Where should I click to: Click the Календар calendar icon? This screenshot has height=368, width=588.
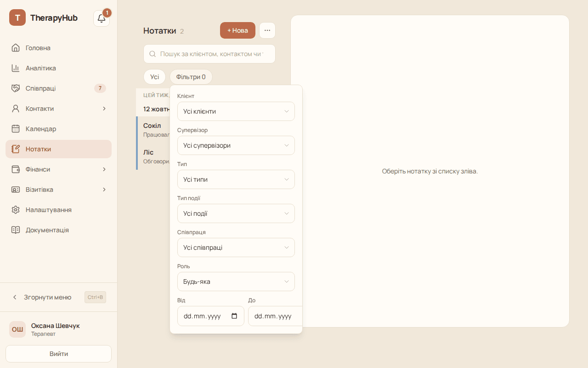point(16,129)
